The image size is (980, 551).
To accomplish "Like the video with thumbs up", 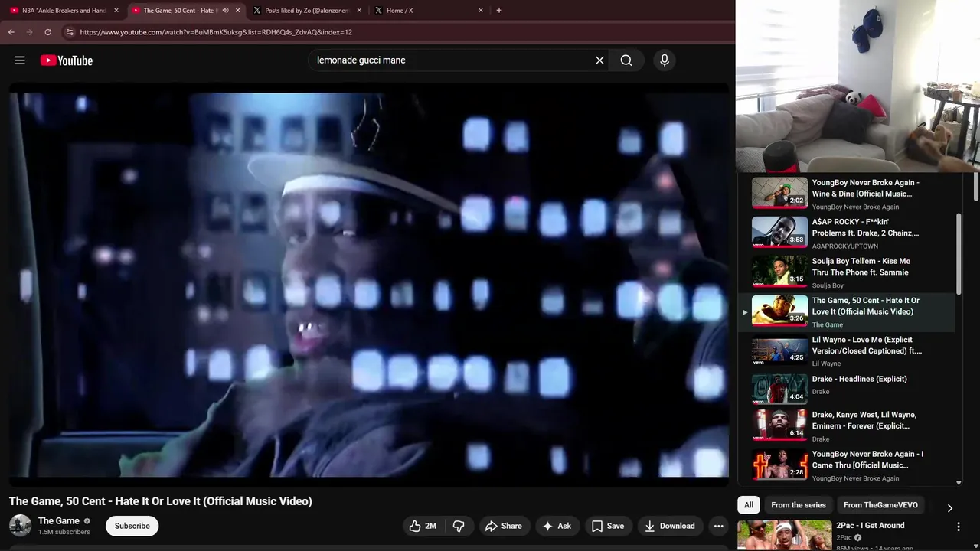I will tap(423, 526).
